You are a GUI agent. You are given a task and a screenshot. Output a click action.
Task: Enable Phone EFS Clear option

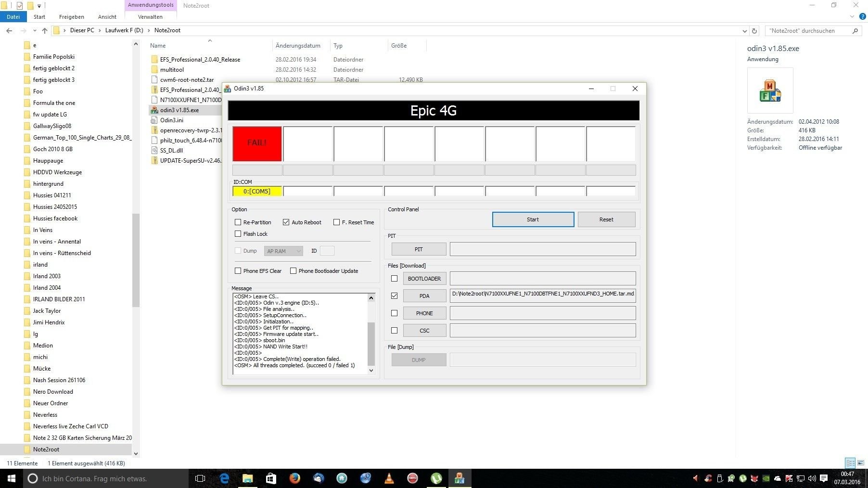(x=238, y=271)
